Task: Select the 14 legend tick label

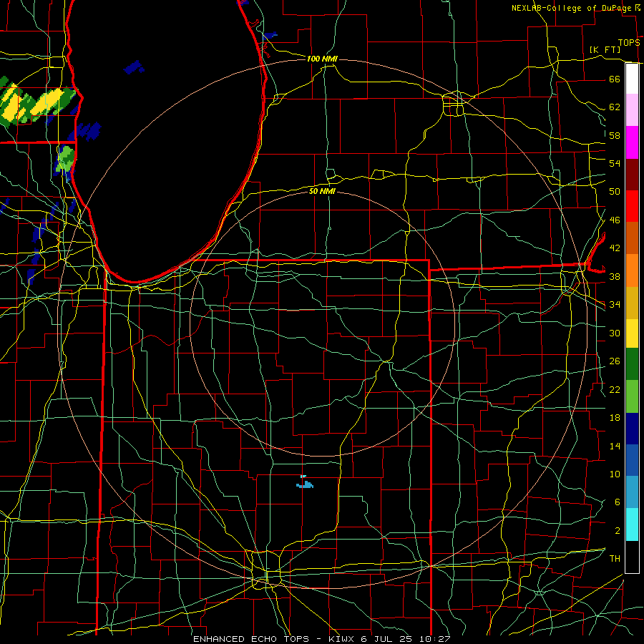Action: pos(615,446)
